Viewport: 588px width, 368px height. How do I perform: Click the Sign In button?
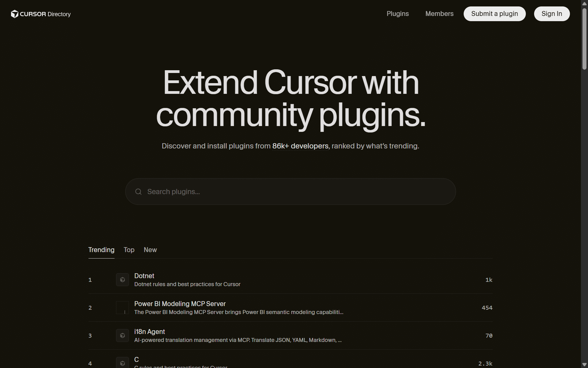coord(552,14)
